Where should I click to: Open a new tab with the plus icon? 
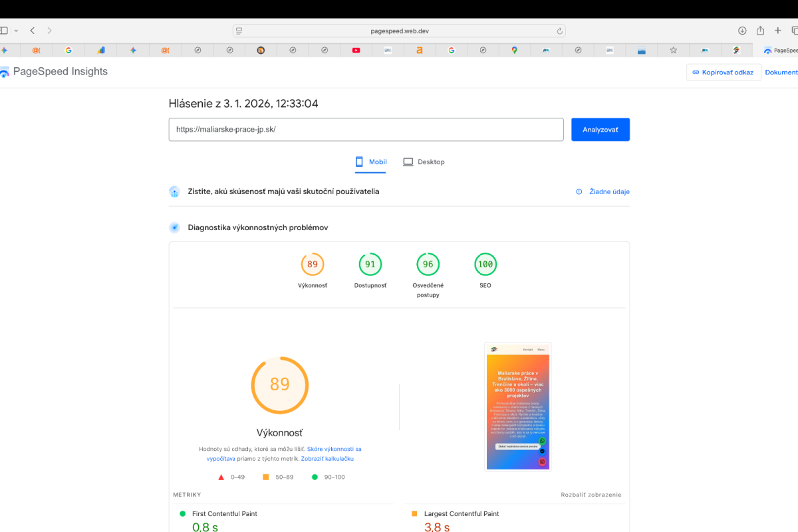[778, 31]
